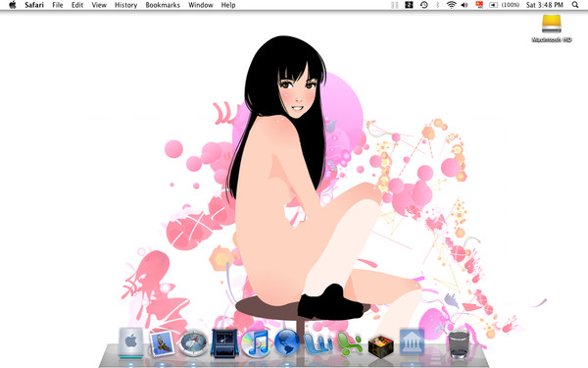588x368 pixels.
Task: Open the Help menu
Action: pos(228,5)
